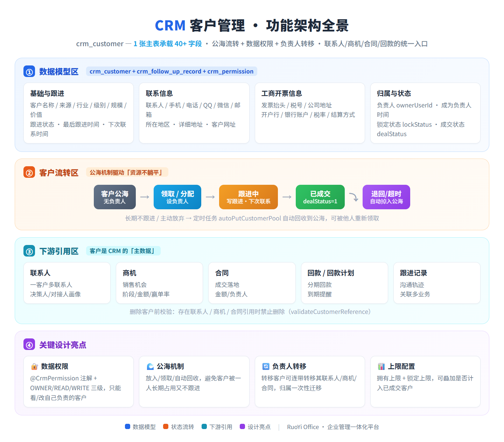Open the 商机 card
Screen dimensions: 504x442
[x=159, y=283]
